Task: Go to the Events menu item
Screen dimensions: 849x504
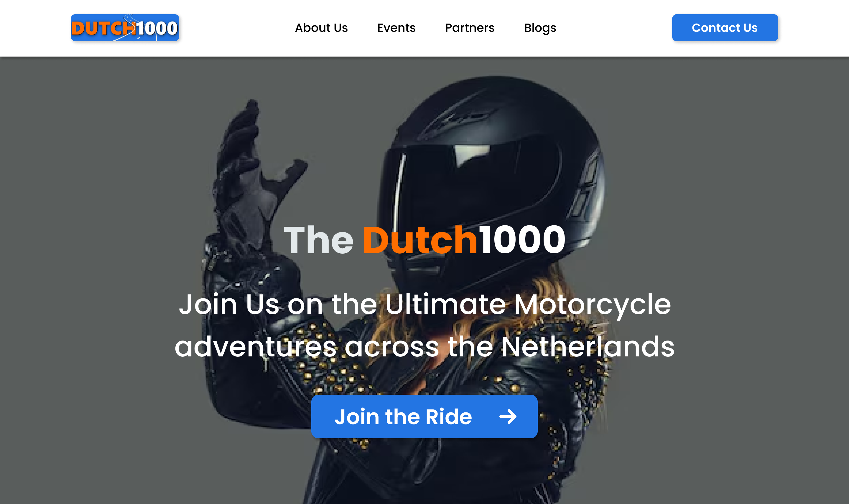Action: point(396,27)
